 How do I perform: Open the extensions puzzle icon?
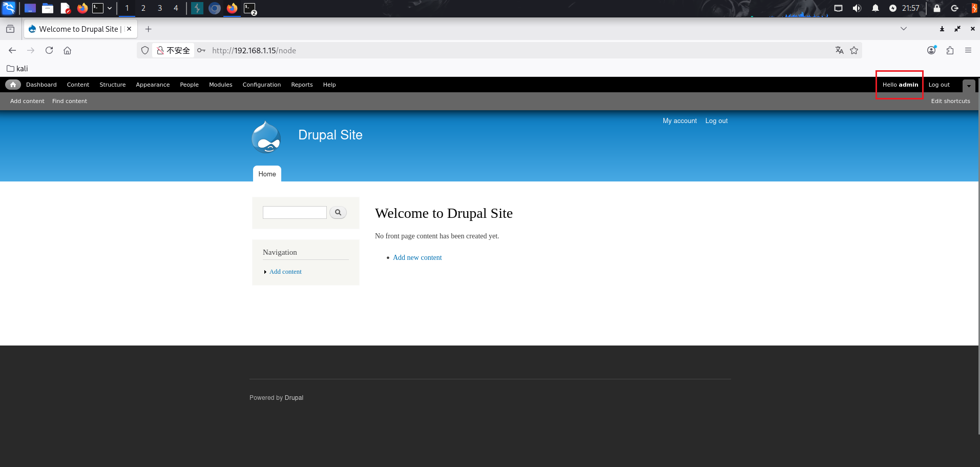point(950,50)
